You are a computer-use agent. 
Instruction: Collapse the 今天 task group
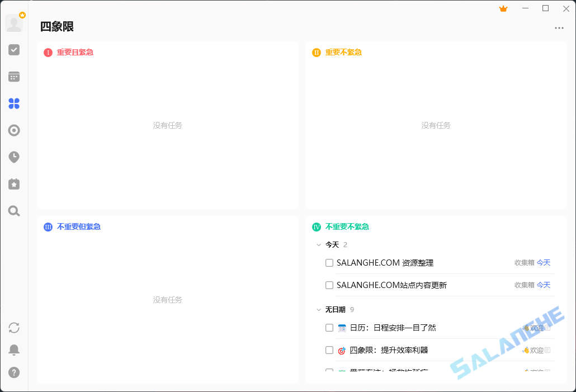point(318,244)
